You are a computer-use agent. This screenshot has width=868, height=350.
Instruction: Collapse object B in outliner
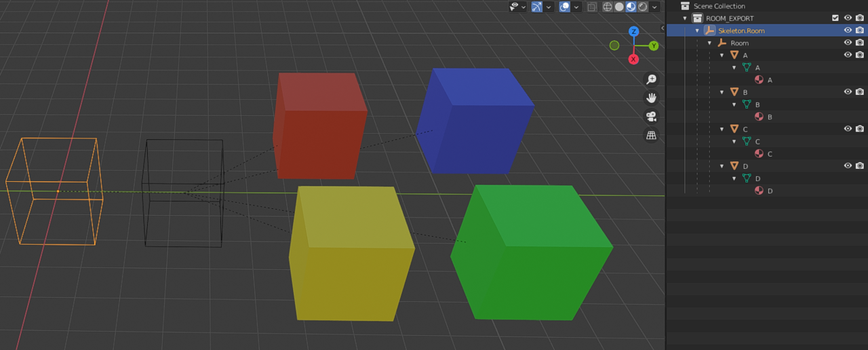tap(722, 92)
